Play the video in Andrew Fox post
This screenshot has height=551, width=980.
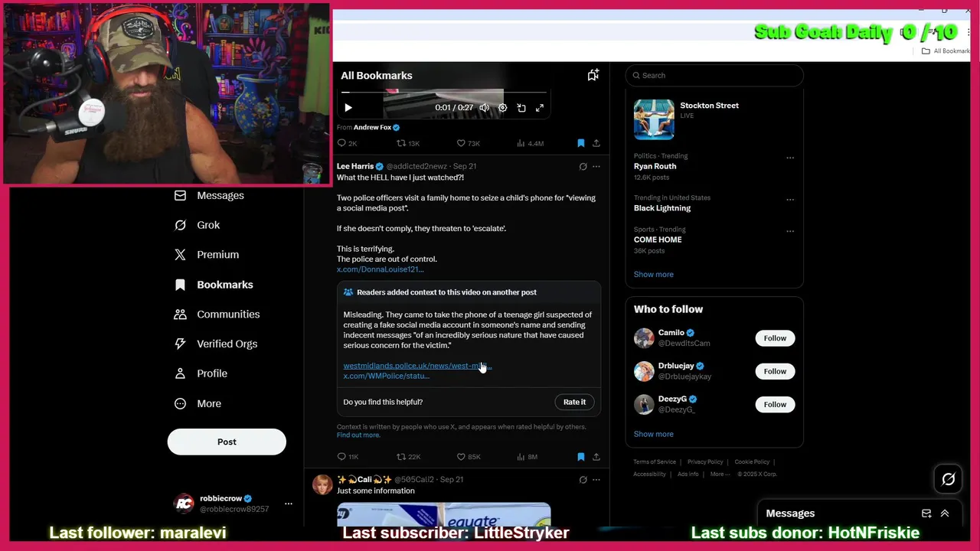(348, 108)
